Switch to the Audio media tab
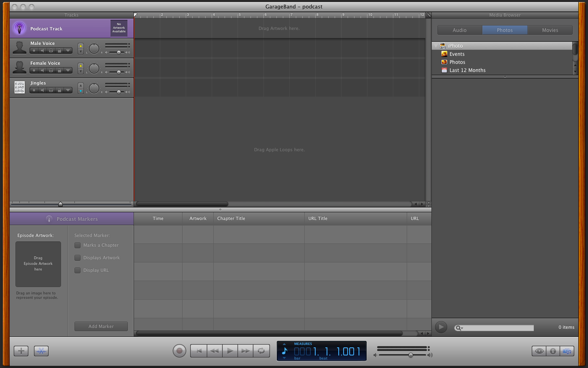Viewport: 588px width, 368px height. [460, 30]
